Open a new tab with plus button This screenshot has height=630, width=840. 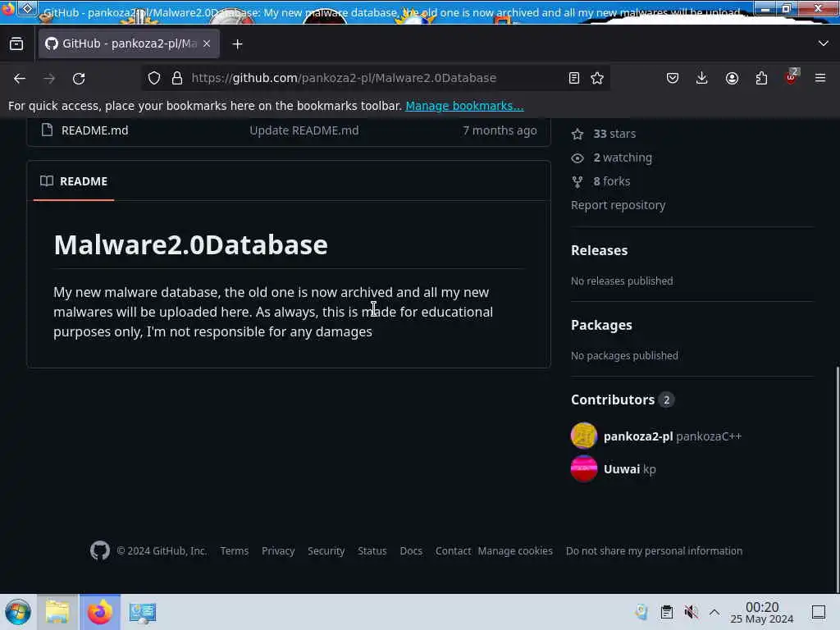coord(237,44)
